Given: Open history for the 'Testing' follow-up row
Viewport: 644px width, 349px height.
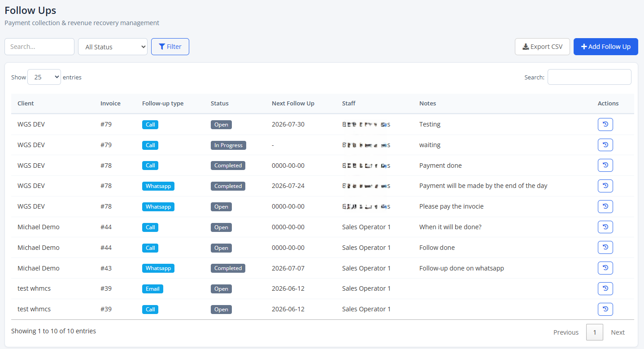Looking at the screenshot, I should click(605, 124).
